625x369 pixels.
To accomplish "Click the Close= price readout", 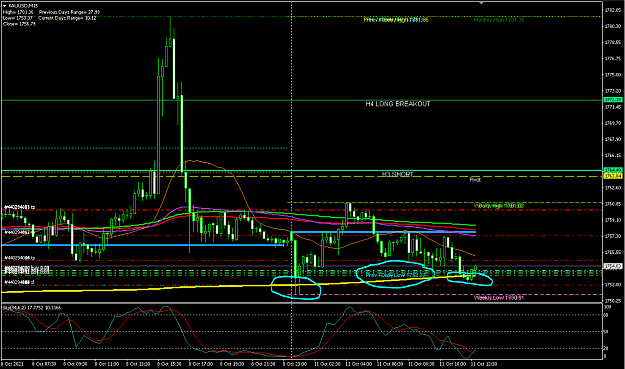I will coord(20,24).
